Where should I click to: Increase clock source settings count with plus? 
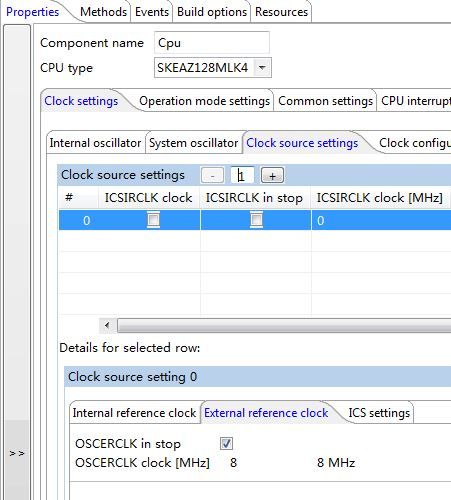[x=272, y=175]
